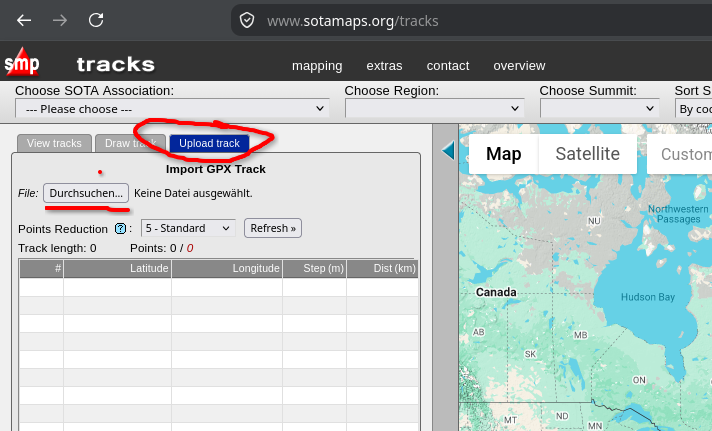This screenshot has width=712, height=431.
Task: Open the extras menu
Action: click(384, 66)
